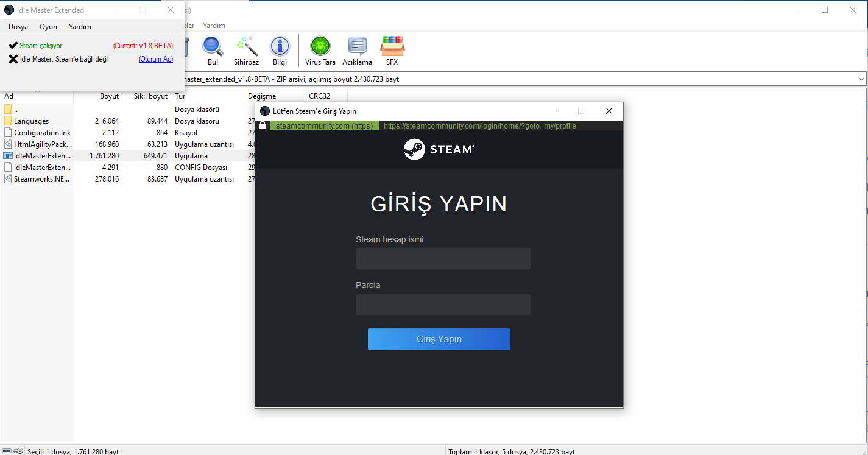Select the HtmlAgilityPack file name
868x455 pixels.
[43, 144]
